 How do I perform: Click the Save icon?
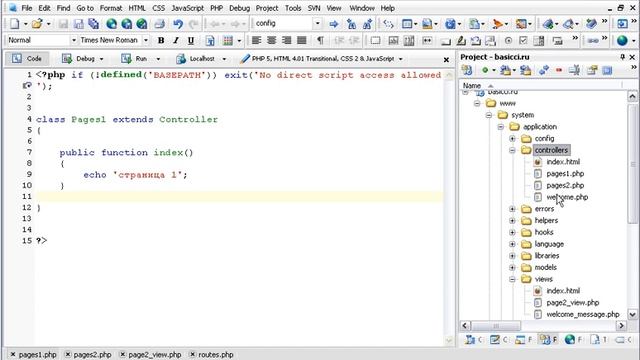click(x=63, y=24)
